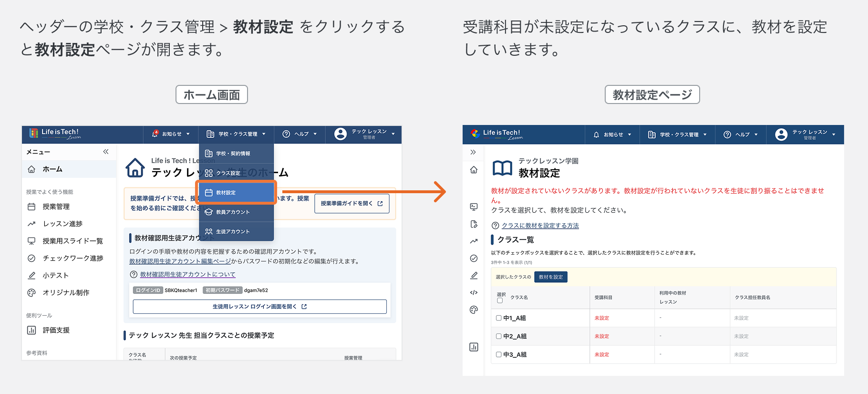Check the 中1_A組 class checkbox

pyautogui.click(x=498, y=318)
